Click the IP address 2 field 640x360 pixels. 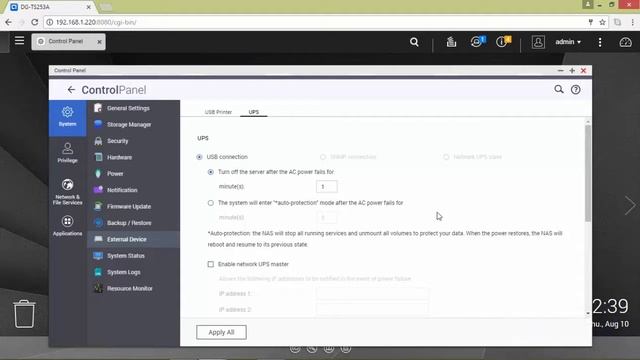372,309
